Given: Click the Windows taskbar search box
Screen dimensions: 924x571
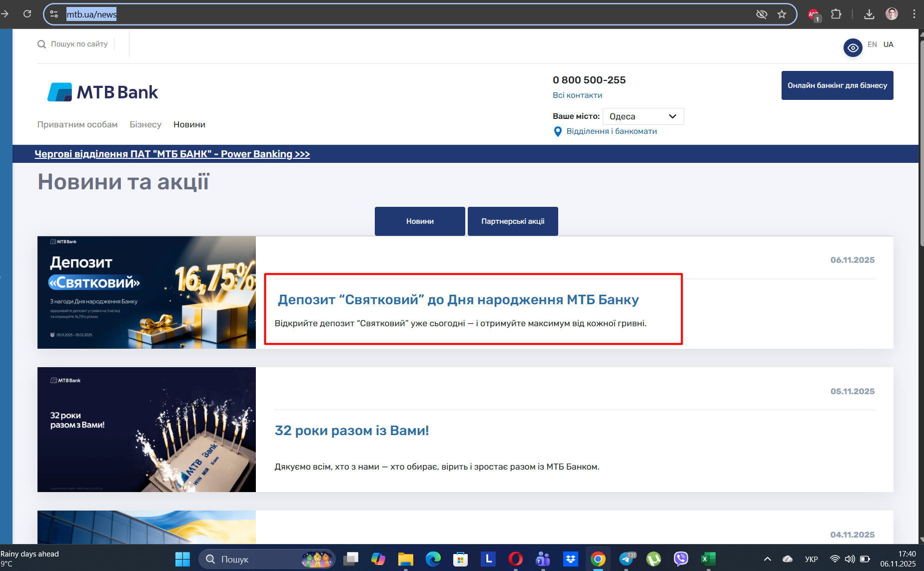Looking at the screenshot, I should click(x=267, y=559).
